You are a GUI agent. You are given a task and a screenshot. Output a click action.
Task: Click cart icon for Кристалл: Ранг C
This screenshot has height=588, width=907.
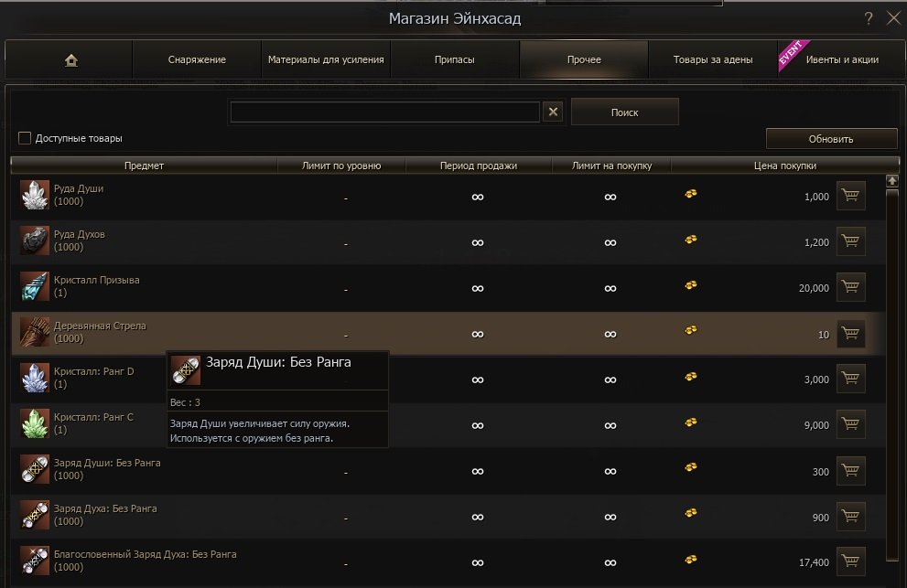tap(851, 425)
